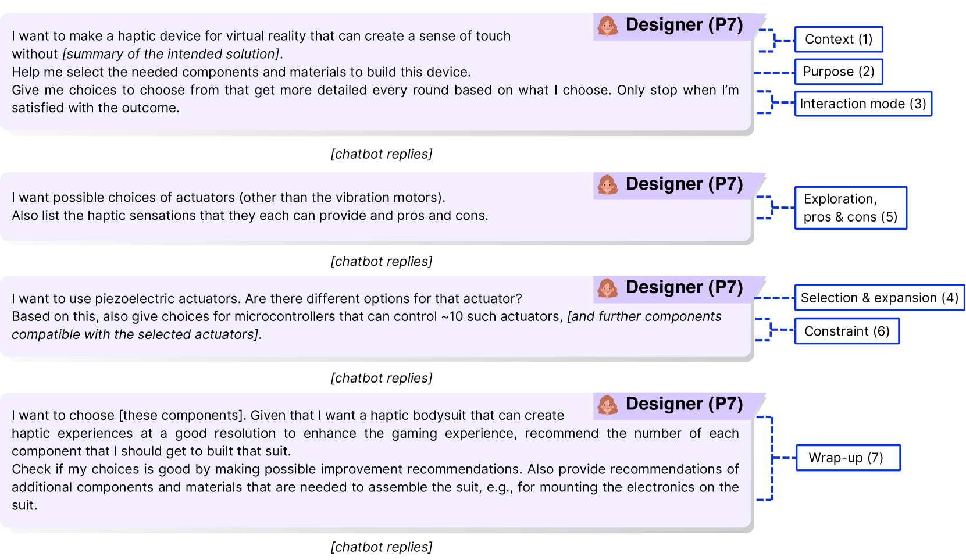This screenshot has height=560, width=966.
Task: Click the Interaction mode (3) label
Action: pyautogui.click(x=862, y=104)
